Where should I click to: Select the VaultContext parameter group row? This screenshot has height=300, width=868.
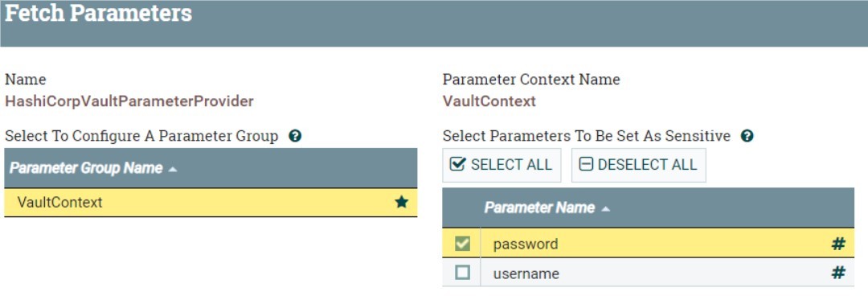(211, 203)
